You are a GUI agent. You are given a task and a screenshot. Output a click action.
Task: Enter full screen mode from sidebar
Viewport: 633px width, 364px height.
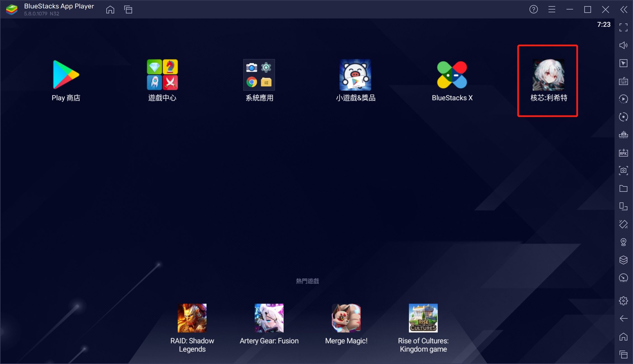pyautogui.click(x=623, y=27)
